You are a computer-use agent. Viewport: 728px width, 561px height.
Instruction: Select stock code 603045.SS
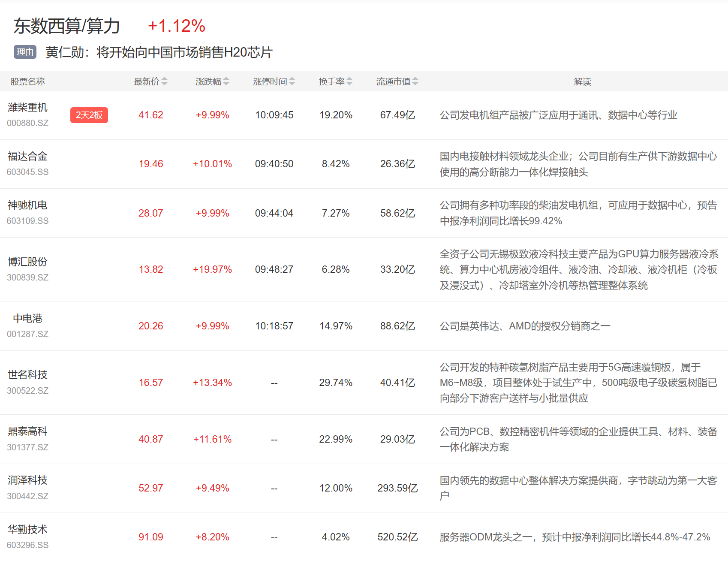(x=27, y=172)
